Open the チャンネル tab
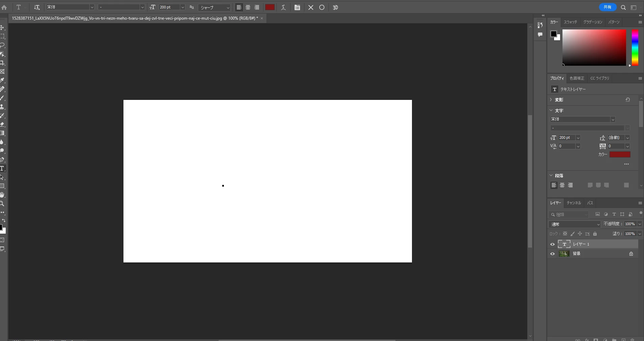The width and height of the screenshot is (644, 341). click(574, 203)
